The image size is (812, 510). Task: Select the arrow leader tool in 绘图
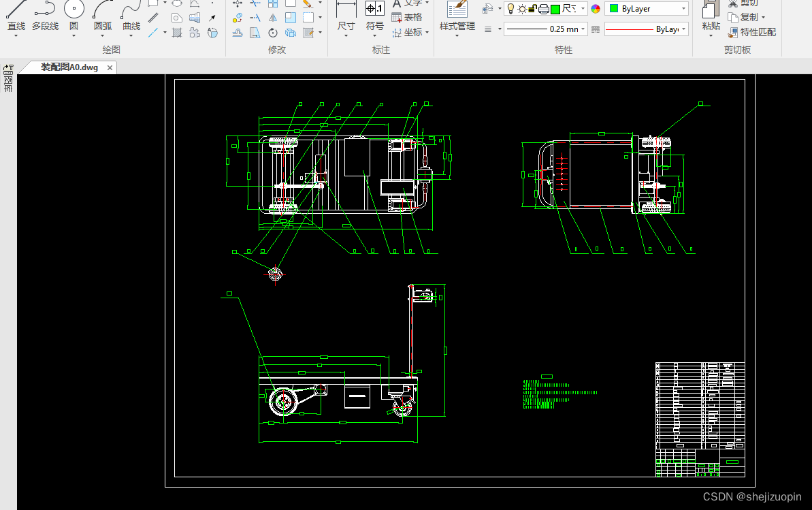212,18
